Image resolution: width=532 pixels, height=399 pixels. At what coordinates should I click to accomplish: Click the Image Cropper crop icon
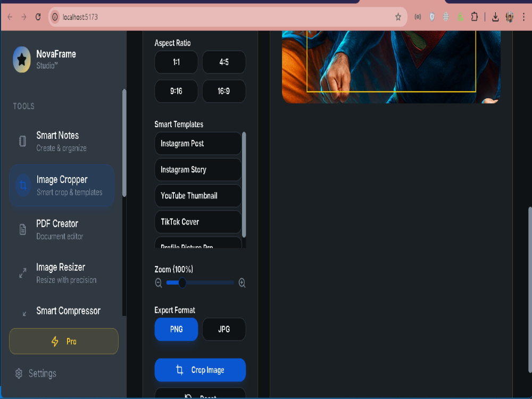23,185
